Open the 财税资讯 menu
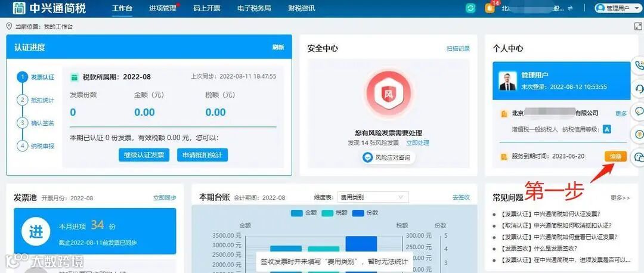Image resolution: width=644 pixels, height=273 pixels. point(302,8)
